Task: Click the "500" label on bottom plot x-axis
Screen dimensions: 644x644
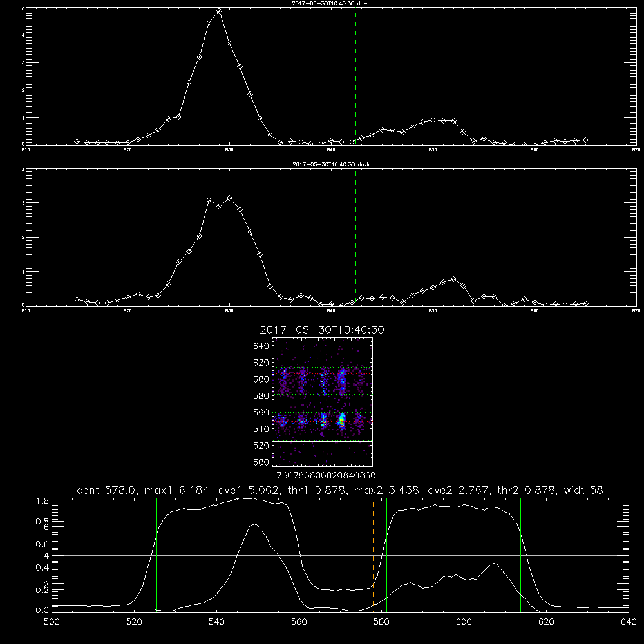Action: [52, 622]
